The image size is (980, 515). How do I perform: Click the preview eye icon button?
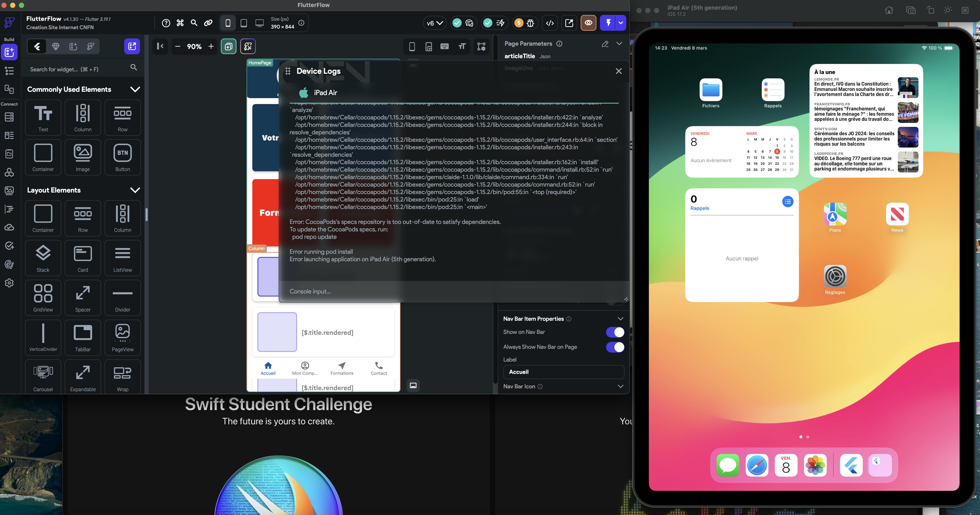click(588, 23)
